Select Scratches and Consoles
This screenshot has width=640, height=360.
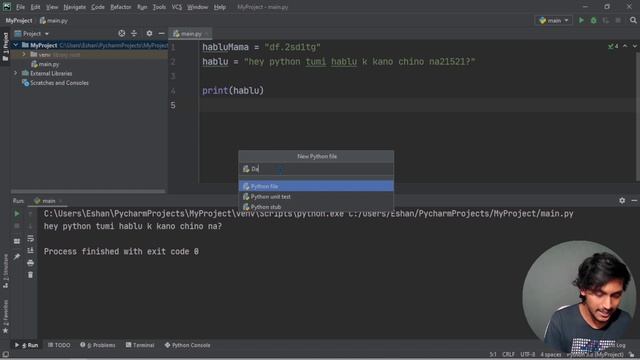[x=55, y=83]
